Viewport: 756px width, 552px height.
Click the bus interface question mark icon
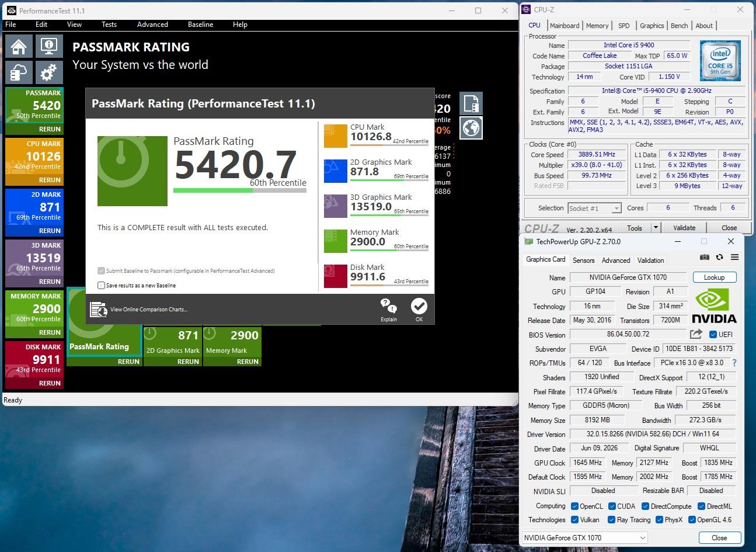tap(734, 363)
